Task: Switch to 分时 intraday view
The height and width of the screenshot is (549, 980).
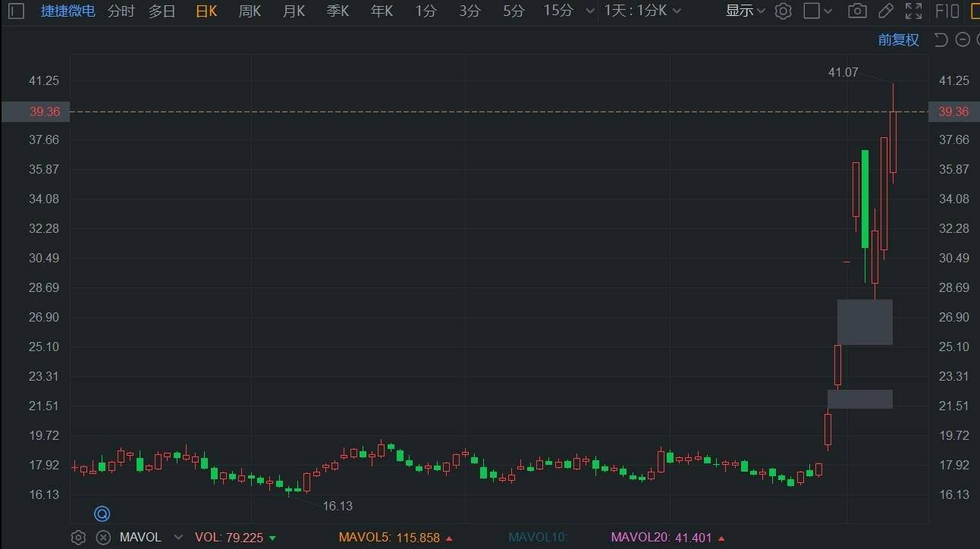Action: coord(121,11)
